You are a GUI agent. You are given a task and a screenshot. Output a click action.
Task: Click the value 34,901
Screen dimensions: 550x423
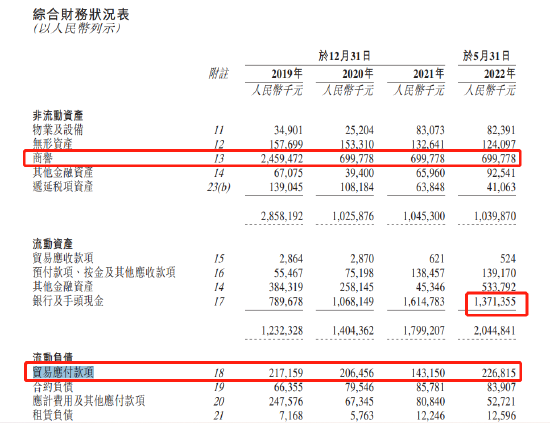288,130
